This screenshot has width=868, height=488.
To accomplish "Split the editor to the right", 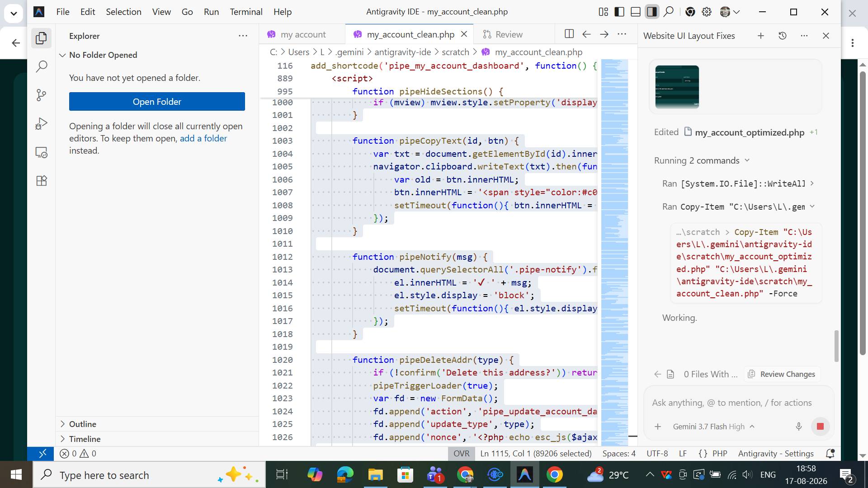I will [x=569, y=34].
